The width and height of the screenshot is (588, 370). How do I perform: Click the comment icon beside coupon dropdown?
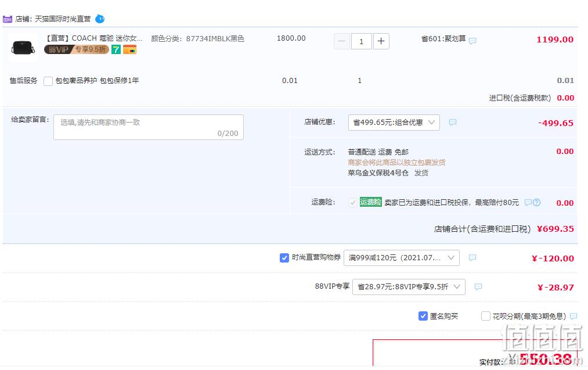472,257
